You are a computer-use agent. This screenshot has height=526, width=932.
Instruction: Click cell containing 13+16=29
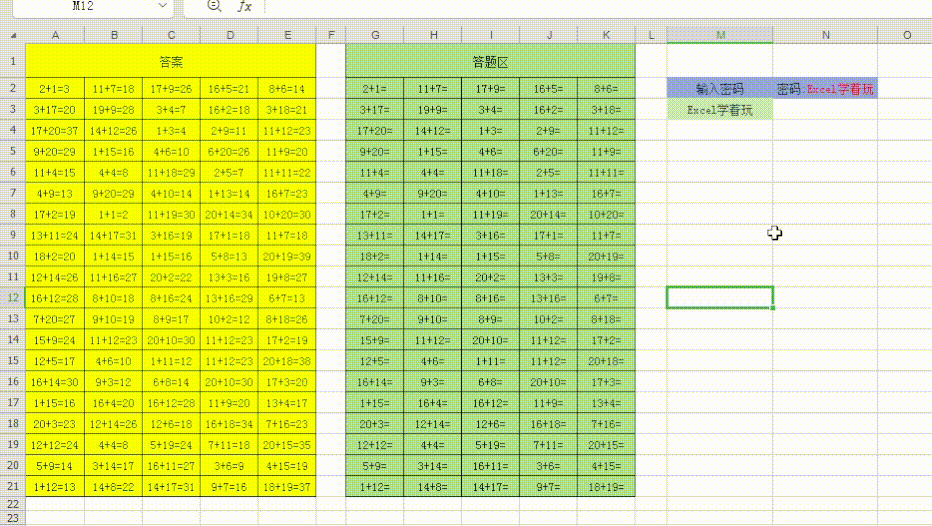[x=229, y=298]
